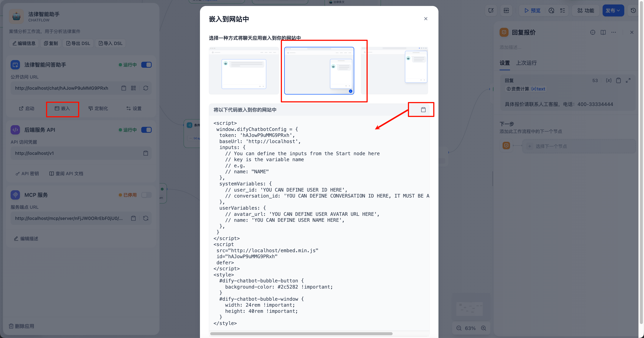Click the ENV environment variables icon
Screen dimensions: 644x338
pyautogui.click(x=506, y=10)
